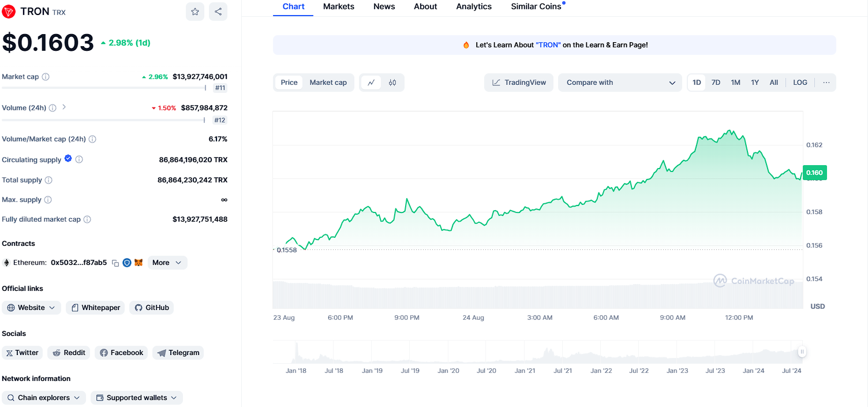Open Volume (24h) info icon
The height and width of the screenshot is (407, 868).
pyautogui.click(x=53, y=108)
